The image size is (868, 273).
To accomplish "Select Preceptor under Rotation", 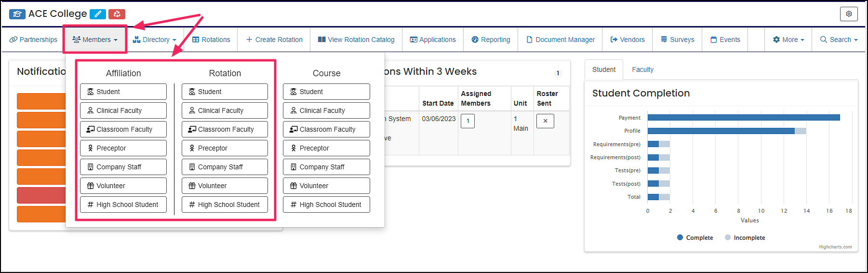I will coord(225,148).
